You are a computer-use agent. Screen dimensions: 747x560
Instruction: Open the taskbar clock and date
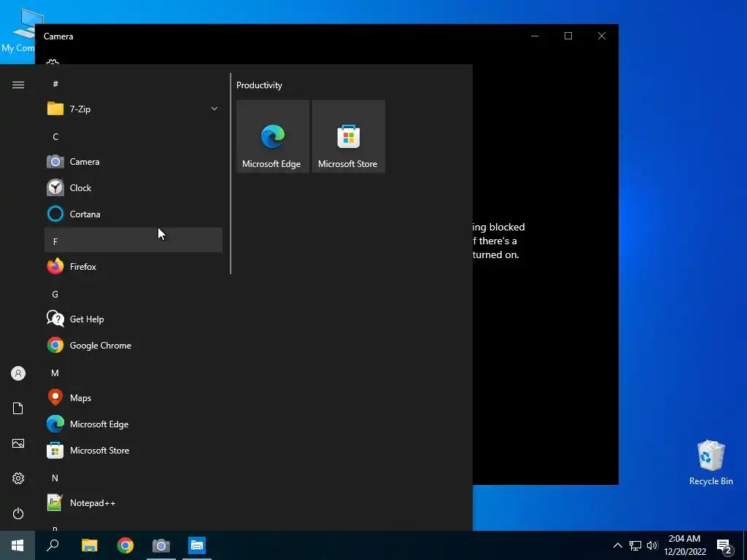click(x=684, y=545)
